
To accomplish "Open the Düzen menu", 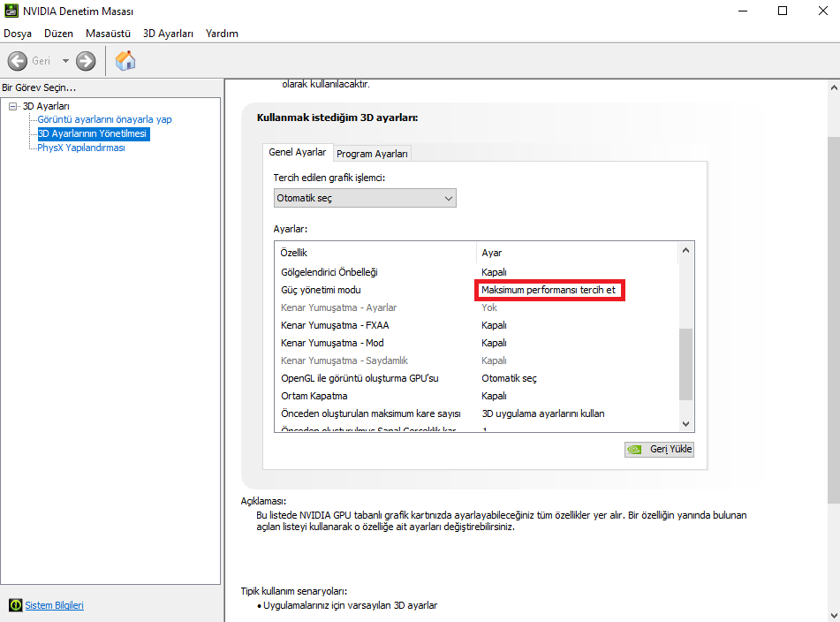I will [58, 34].
